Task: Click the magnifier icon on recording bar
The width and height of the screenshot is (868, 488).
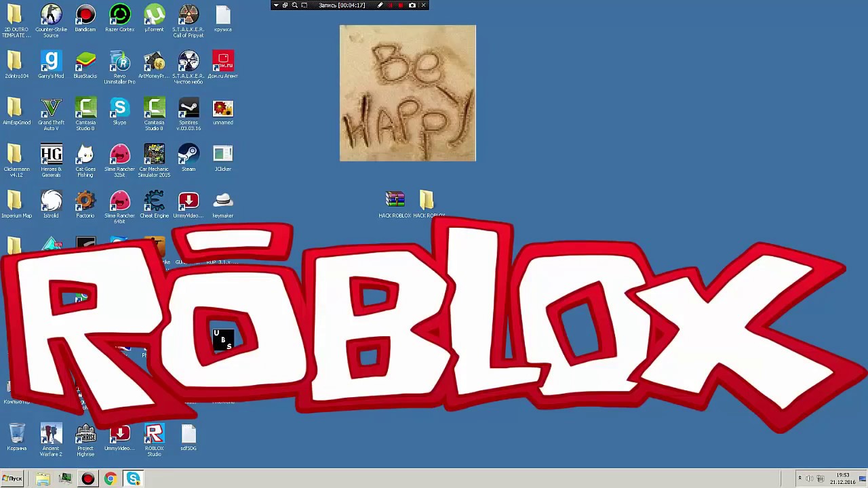Action: click(294, 5)
